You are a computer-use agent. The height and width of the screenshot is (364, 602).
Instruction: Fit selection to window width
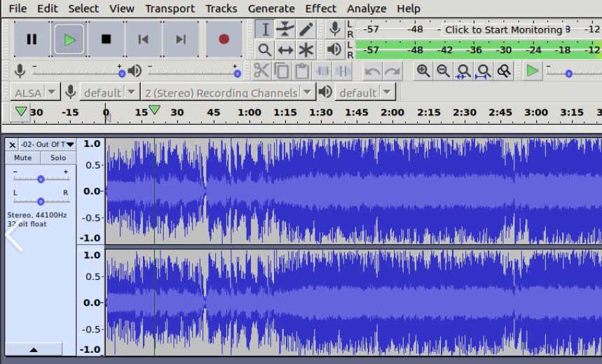(463, 71)
